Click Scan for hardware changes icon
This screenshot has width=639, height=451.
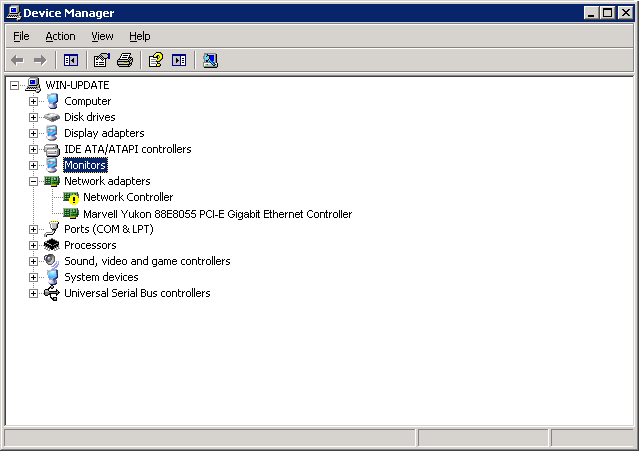pos(210,60)
